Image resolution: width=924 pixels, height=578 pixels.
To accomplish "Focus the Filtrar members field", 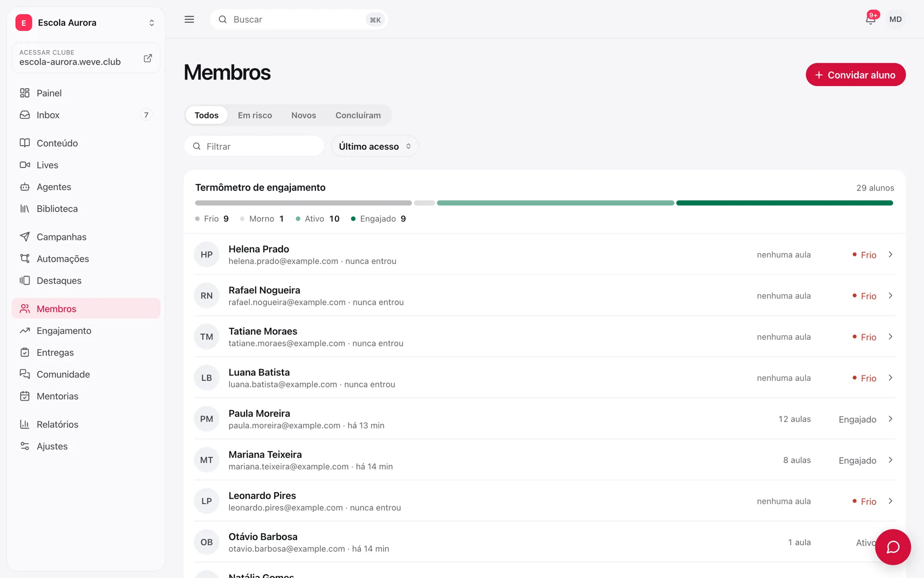I will click(x=254, y=146).
